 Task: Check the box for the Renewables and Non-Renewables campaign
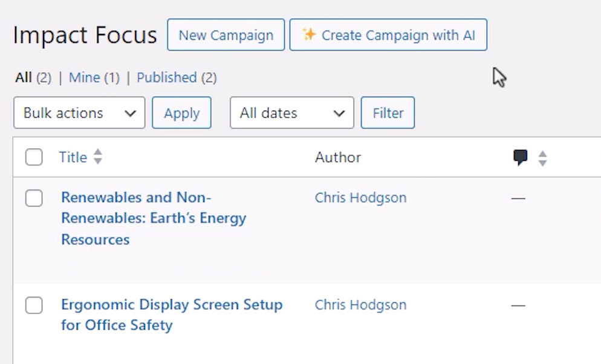[34, 198]
